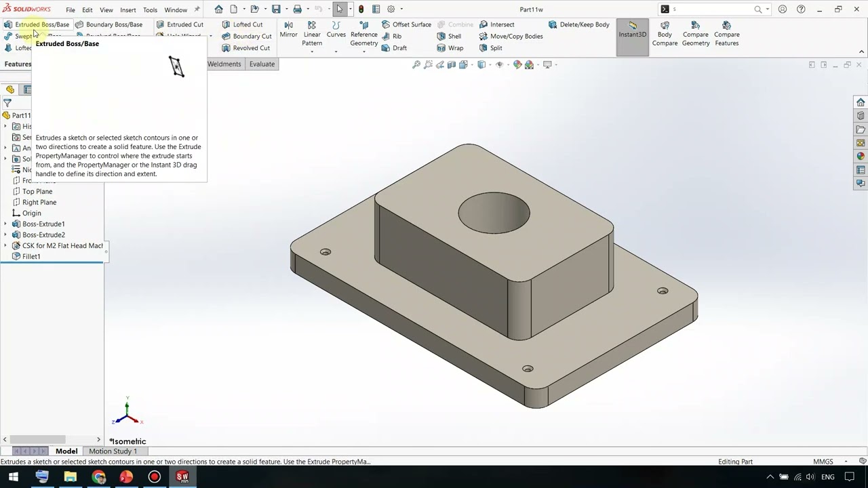This screenshot has width=868, height=488.
Task: Click the Print icon
Action: pyautogui.click(x=297, y=9)
